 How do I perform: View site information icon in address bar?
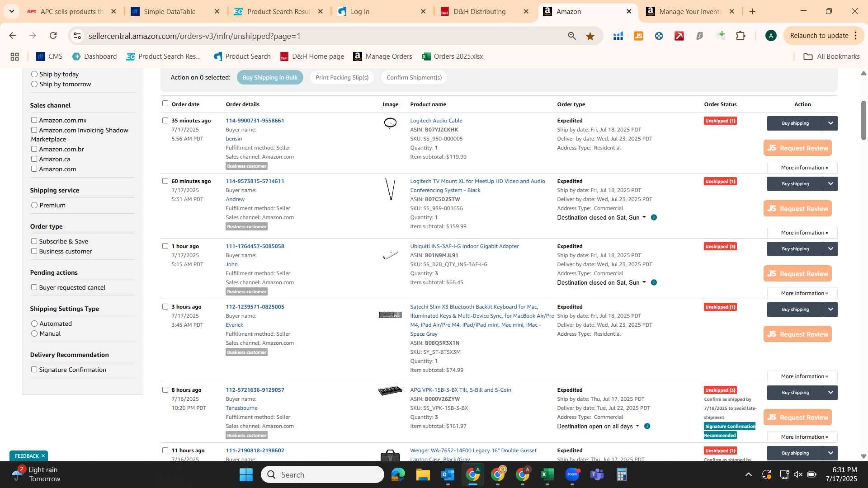tap(77, 36)
